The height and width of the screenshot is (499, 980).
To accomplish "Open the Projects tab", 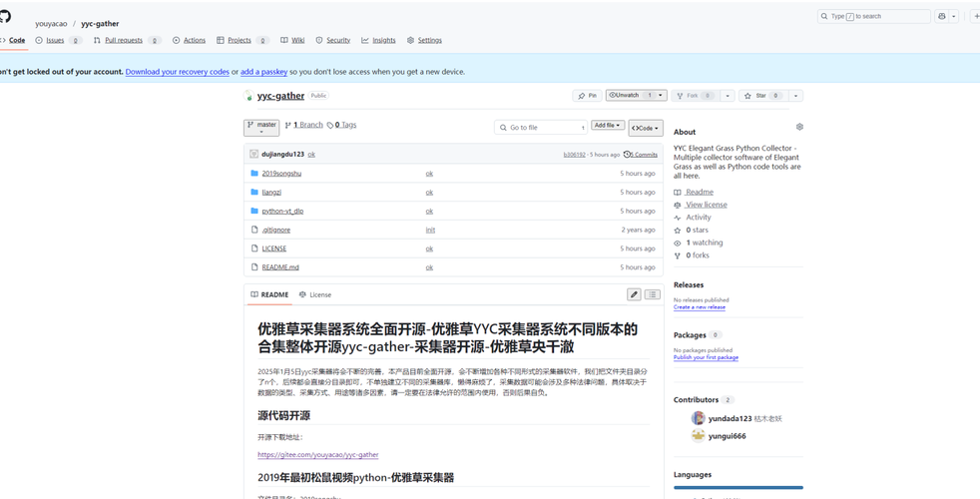I will point(243,40).
